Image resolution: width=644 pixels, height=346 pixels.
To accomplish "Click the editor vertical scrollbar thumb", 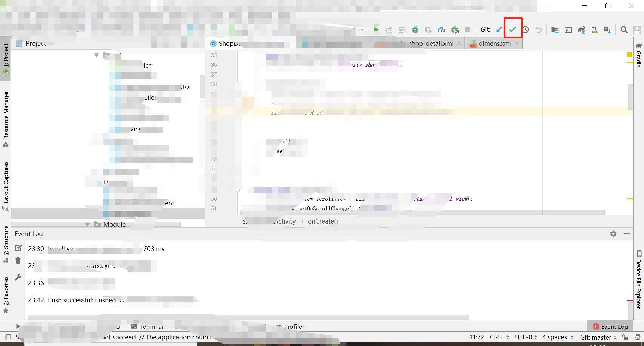I will pos(631,97).
